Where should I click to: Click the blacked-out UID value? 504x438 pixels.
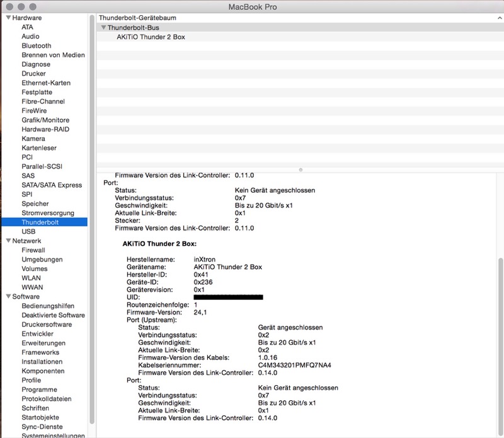click(x=228, y=297)
